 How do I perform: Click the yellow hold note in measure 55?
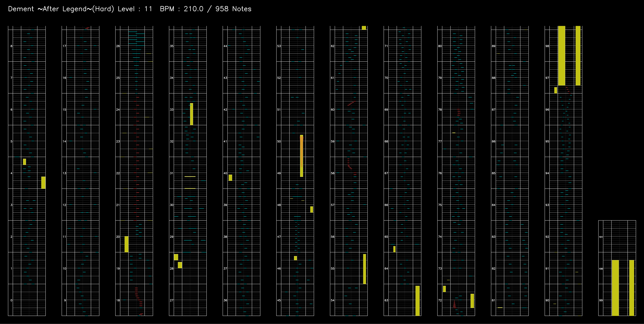tap(365, 269)
